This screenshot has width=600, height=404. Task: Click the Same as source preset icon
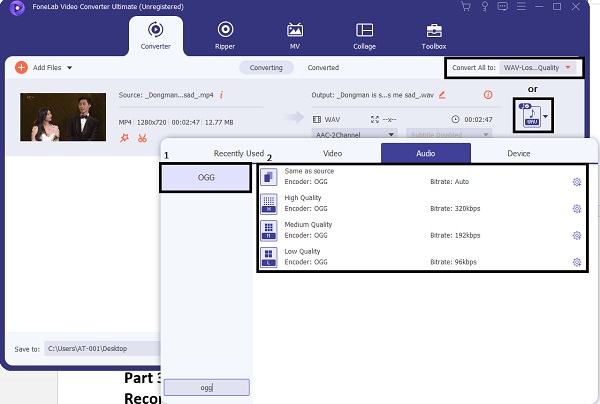coord(269,177)
